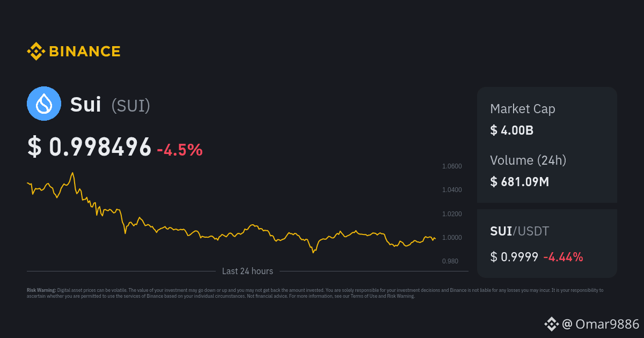Click the 1.0400 axis label

point(452,190)
